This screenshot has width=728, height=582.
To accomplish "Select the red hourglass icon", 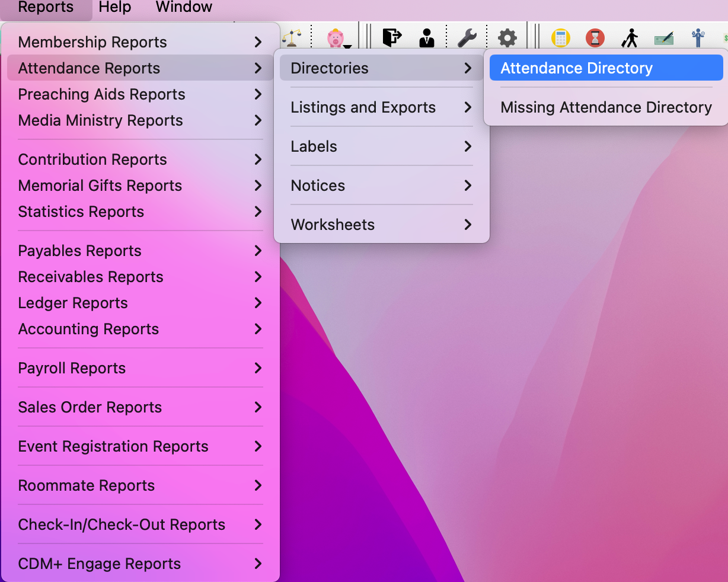I will click(x=595, y=37).
